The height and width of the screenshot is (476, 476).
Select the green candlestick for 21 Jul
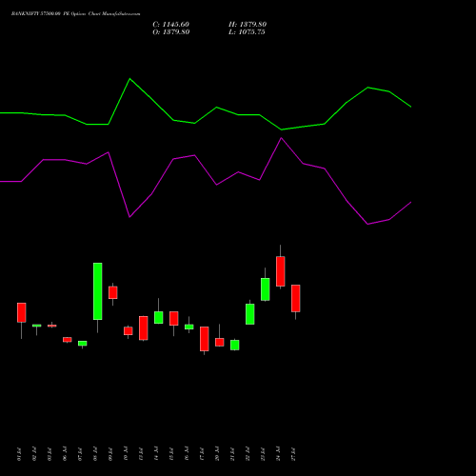(235, 345)
